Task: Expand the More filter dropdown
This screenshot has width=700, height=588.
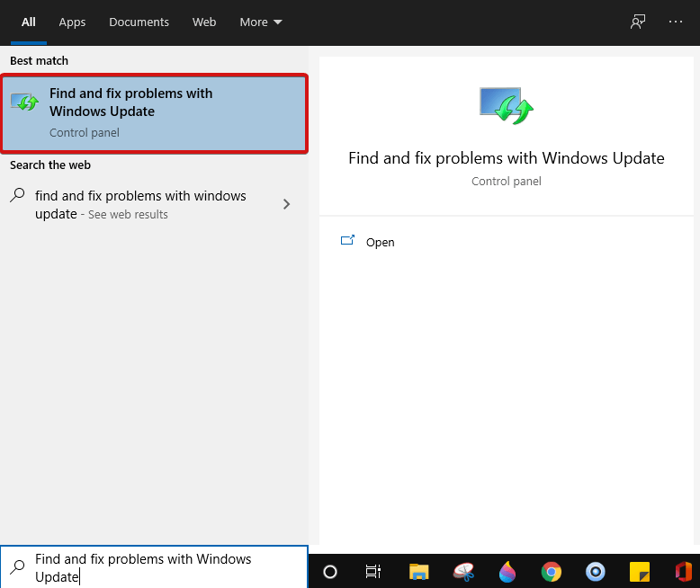Action: point(261,22)
